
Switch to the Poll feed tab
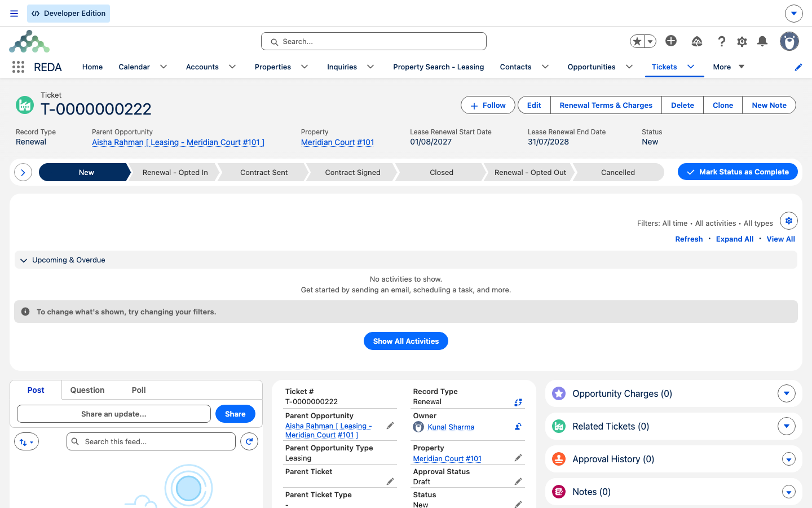point(139,390)
